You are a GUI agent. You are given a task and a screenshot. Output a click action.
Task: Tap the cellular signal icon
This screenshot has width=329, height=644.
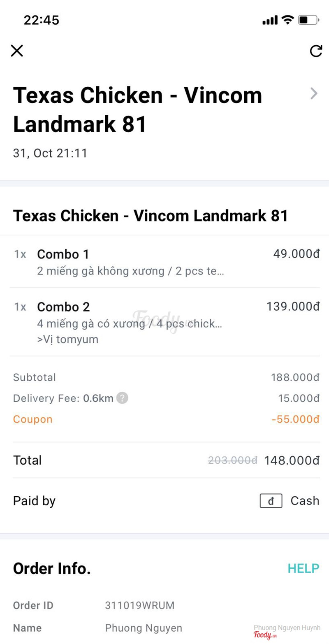(x=270, y=20)
